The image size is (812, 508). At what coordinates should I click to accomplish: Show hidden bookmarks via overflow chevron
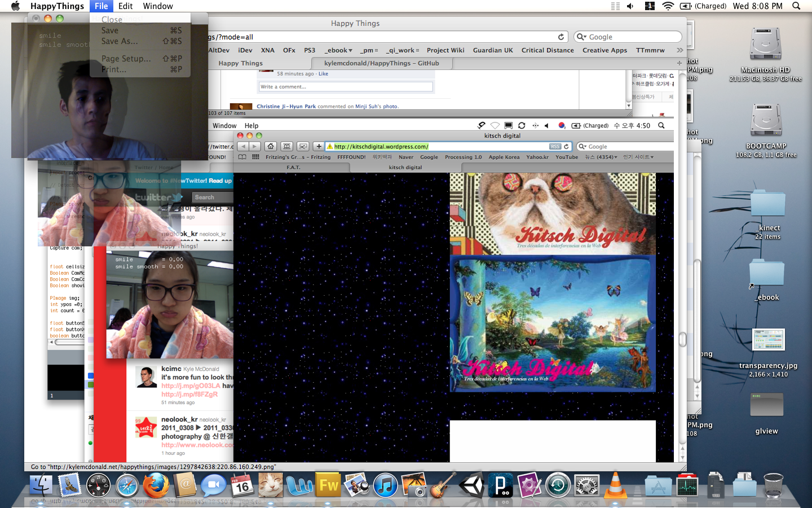coord(679,50)
